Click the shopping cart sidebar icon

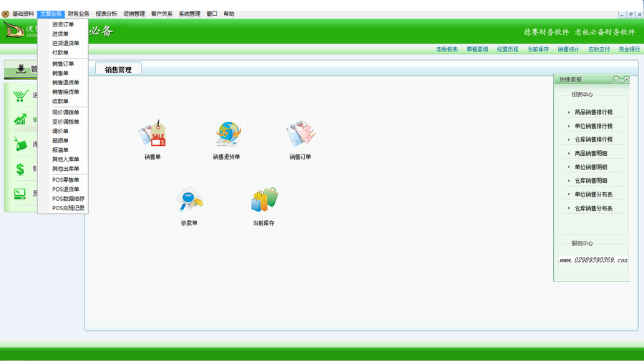click(x=21, y=96)
